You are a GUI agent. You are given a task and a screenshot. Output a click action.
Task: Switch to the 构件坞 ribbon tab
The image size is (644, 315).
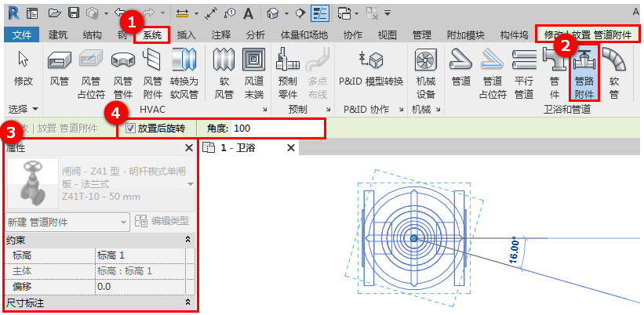pos(514,34)
